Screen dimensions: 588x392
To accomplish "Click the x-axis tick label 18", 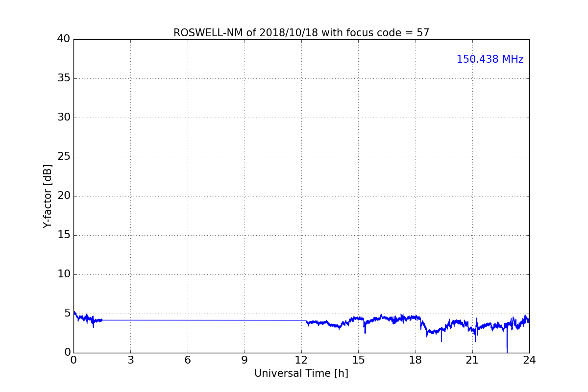I will [x=416, y=360].
